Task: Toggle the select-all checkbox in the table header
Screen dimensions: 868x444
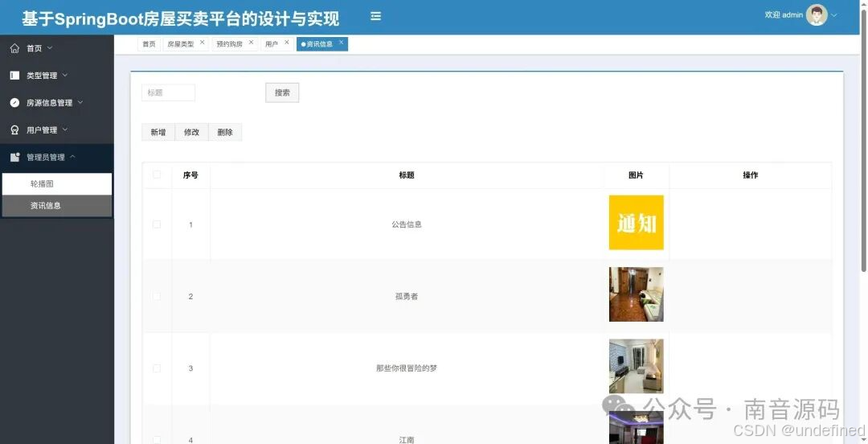Action: click(x=157, y=175)
